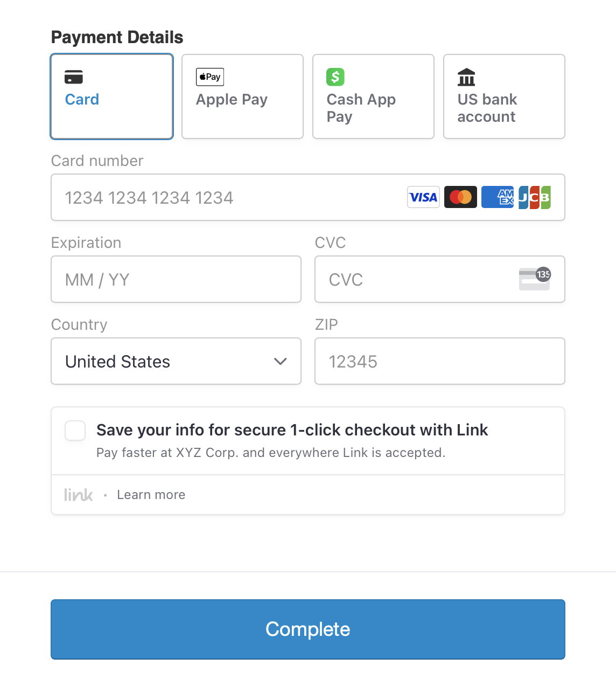Switch to the Apple Pay payment tab
This screenshot has height=679, width=616.
point(243,96)
